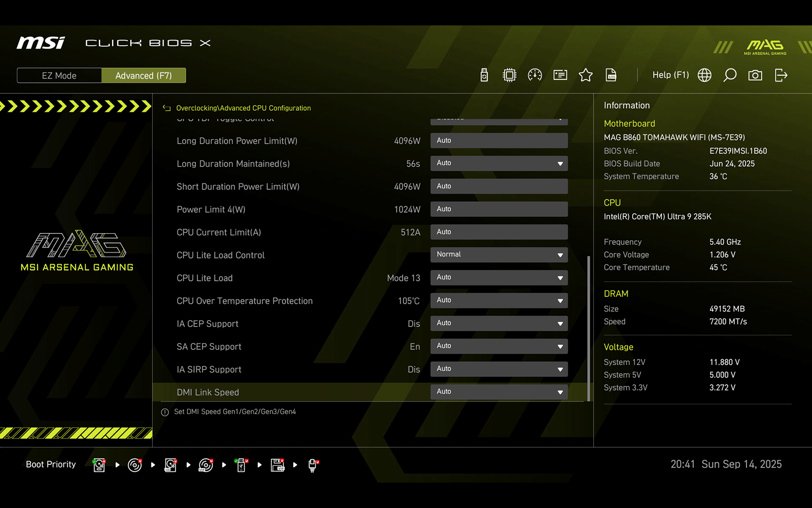Open CPU Lite Load Control dropdown

click(499, 255)
